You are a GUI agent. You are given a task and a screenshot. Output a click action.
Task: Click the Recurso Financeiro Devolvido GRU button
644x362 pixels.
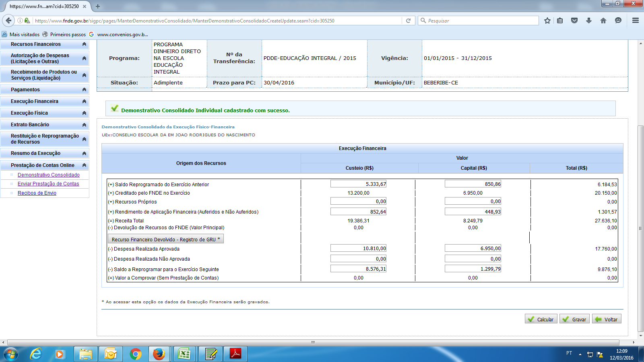165,239
